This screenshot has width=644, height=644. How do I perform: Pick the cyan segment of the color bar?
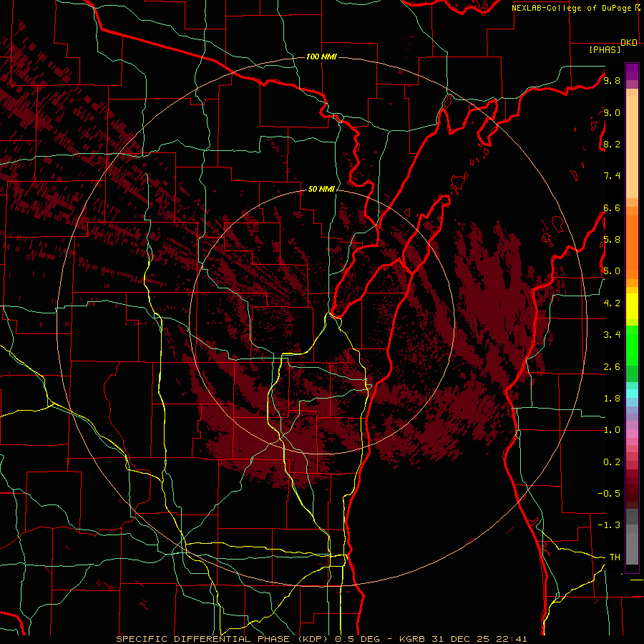coord(632,394)
